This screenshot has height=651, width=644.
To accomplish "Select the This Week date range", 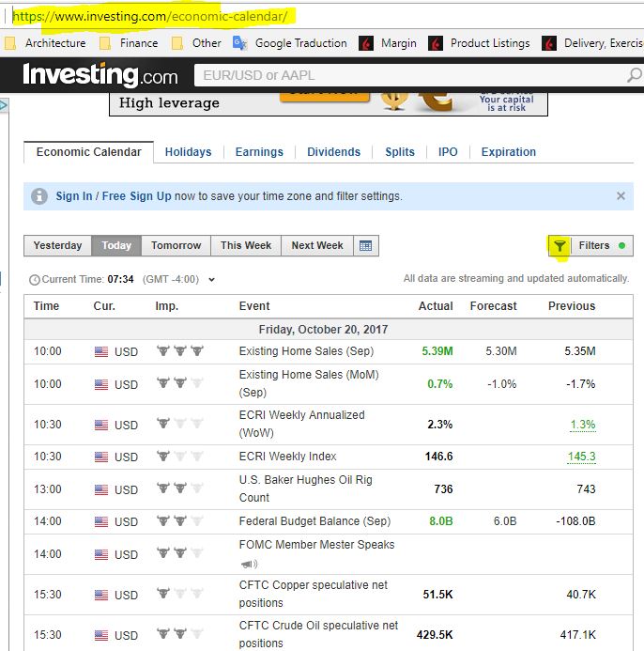I will pos(245,246).
